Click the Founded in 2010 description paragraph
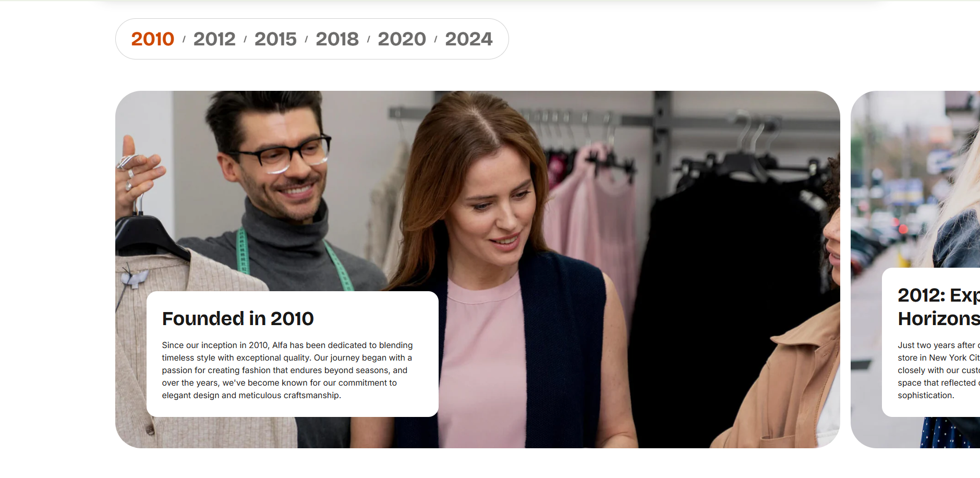Screen dimensions: 980x478 (287, 371)
